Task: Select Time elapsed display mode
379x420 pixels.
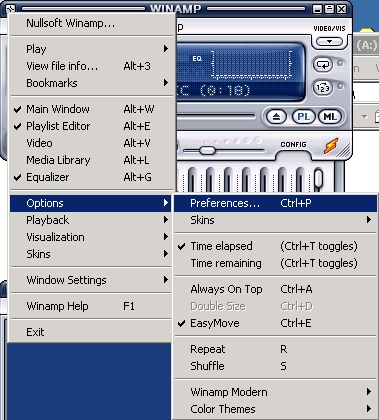Action: (275, 246)
